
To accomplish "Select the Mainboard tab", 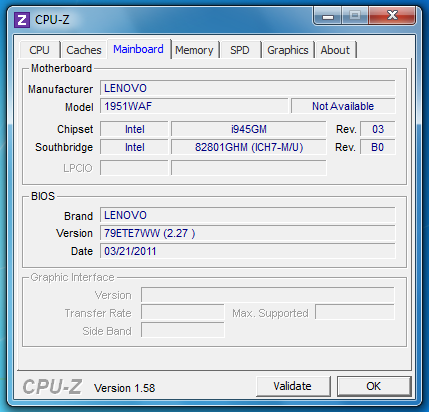I will pos(138,49).
